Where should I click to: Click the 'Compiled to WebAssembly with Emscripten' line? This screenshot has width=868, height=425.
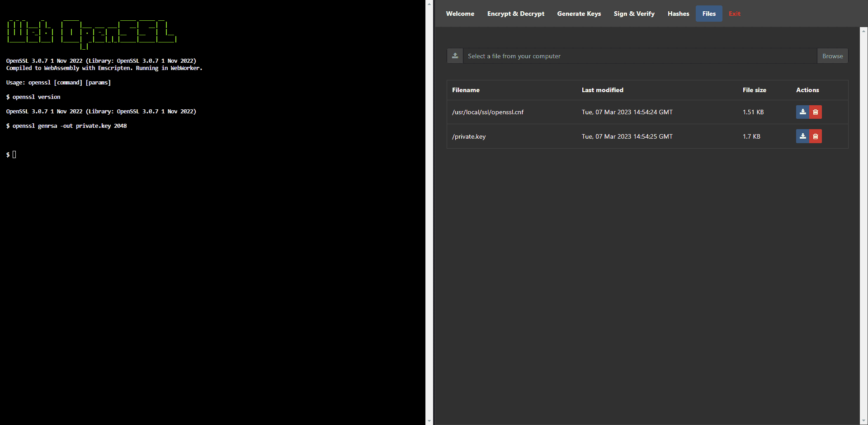[x=104, y=68]
